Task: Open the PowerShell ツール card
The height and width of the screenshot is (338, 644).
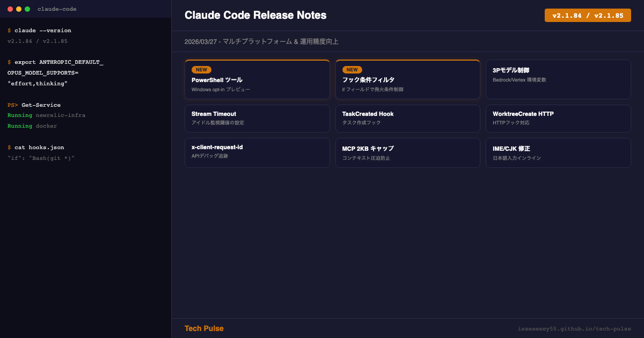Action: coord(257,80)
